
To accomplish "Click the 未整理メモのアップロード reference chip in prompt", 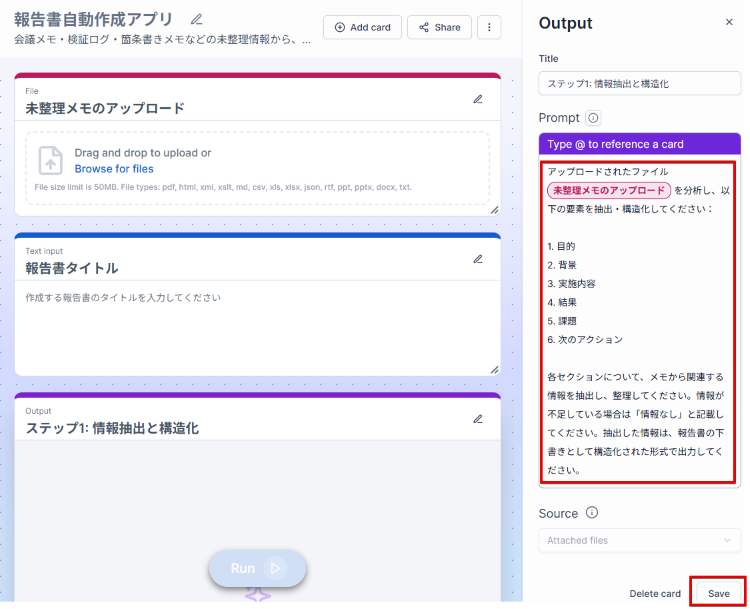I will [x=608, y=190].
